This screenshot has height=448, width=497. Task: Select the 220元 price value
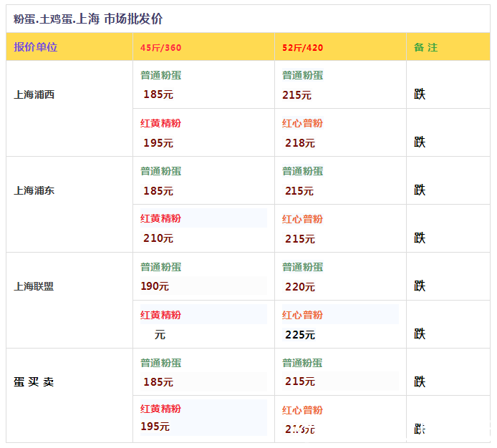[299, 287]
